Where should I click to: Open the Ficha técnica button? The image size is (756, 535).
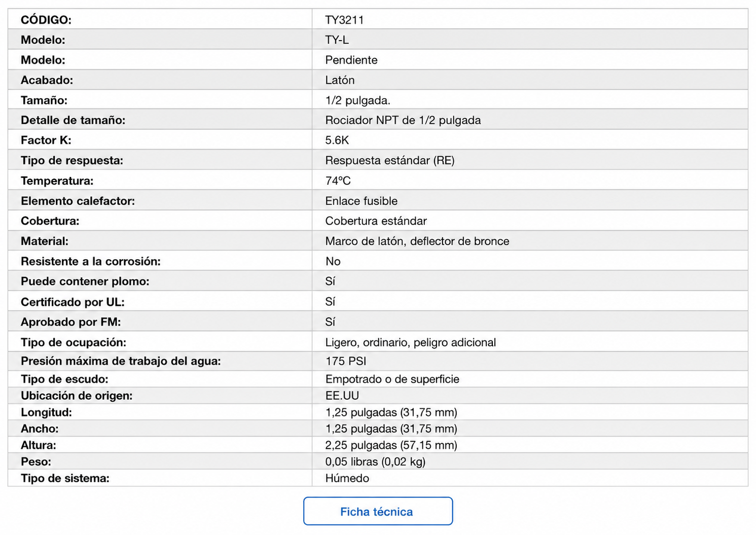(x=378, y=511)
